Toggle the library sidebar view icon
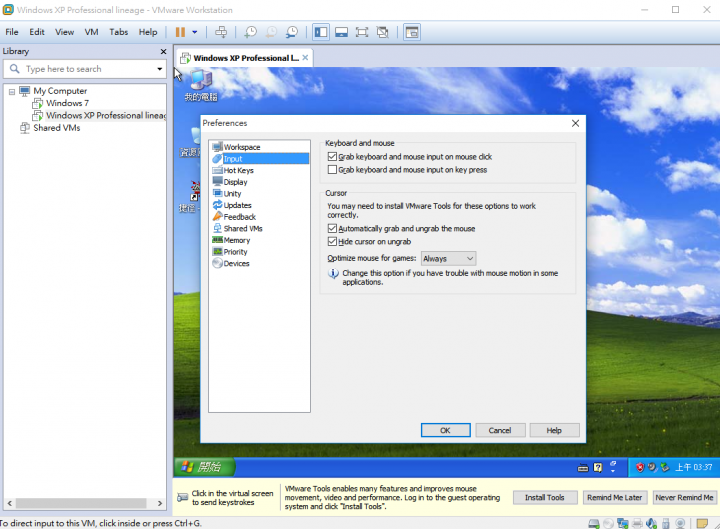Image resolution: width=720 pixels, height=529 pixels. (321, 32)
